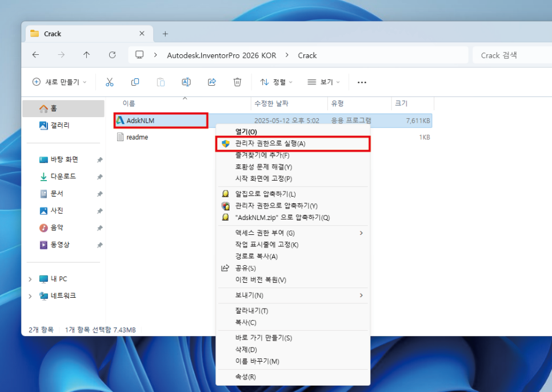
Task: Open 홈 in navigation pane
Action: (x=63, y=109)
